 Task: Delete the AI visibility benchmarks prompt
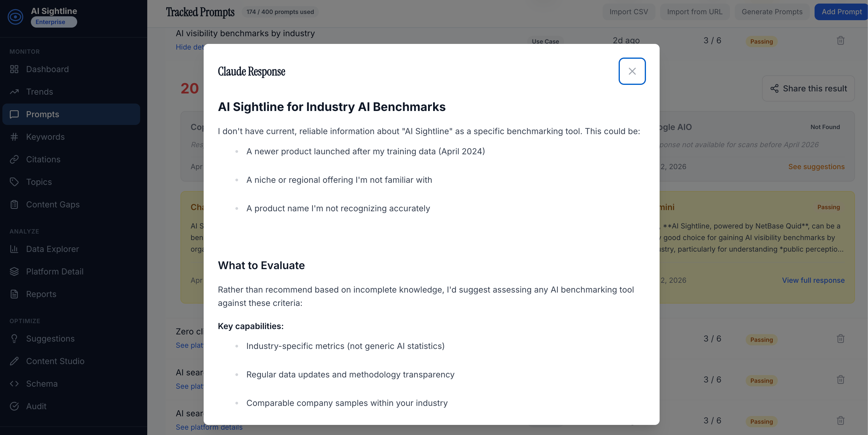click(x=840, y=40)
